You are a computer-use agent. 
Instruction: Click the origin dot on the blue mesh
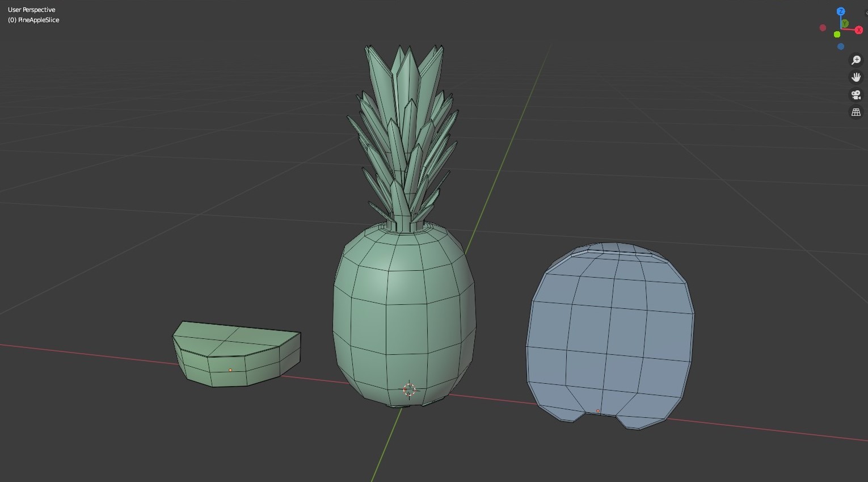599,410
